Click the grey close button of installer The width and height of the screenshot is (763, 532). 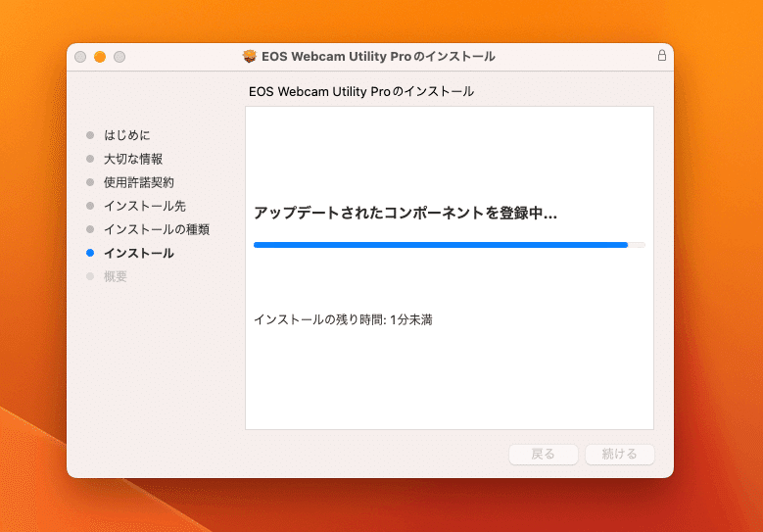[80, 57]
